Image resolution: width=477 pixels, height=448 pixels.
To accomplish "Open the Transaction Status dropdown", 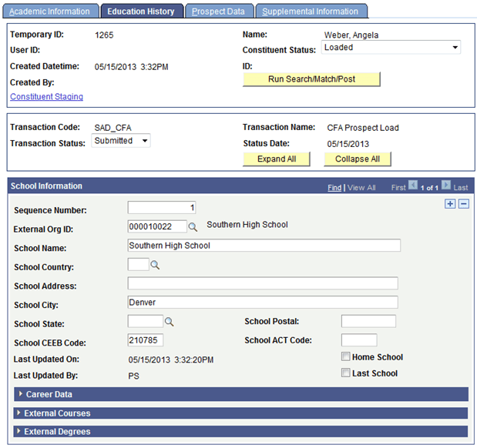I will (121, 140).
